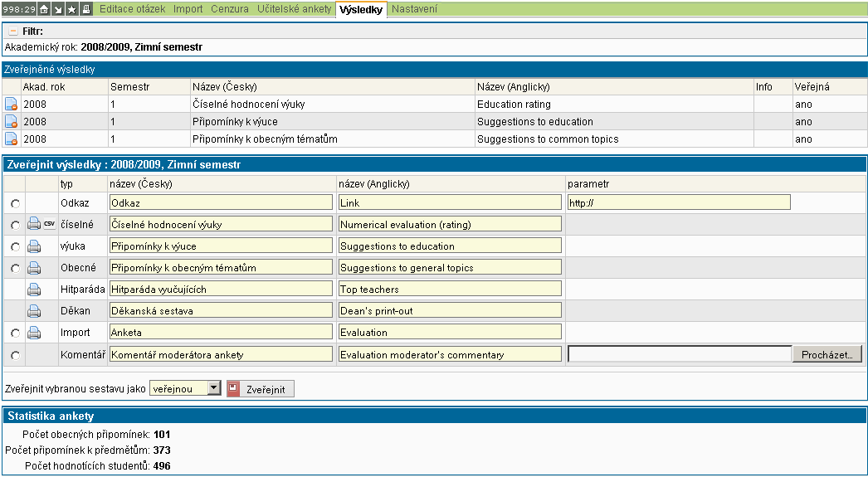
Task: Click the Procházet... browse button
Action: (x=827, y=354)
